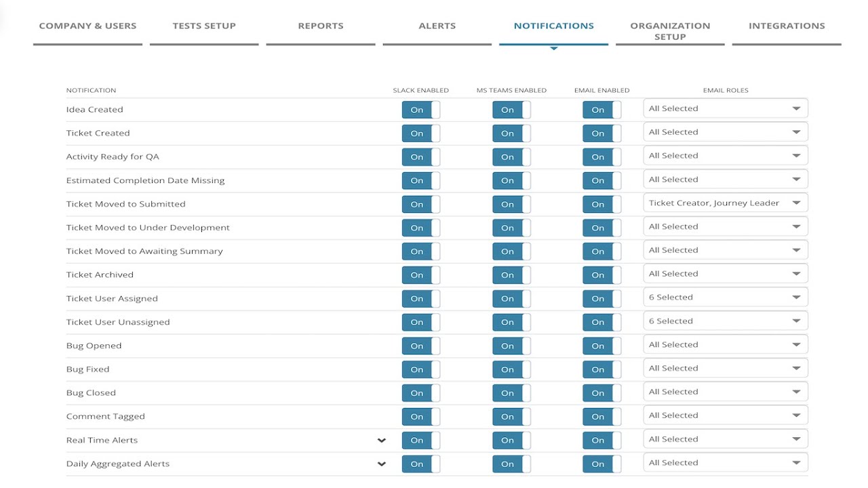
Task: Toggle Email for Idea Created
Action: point(601,110)
